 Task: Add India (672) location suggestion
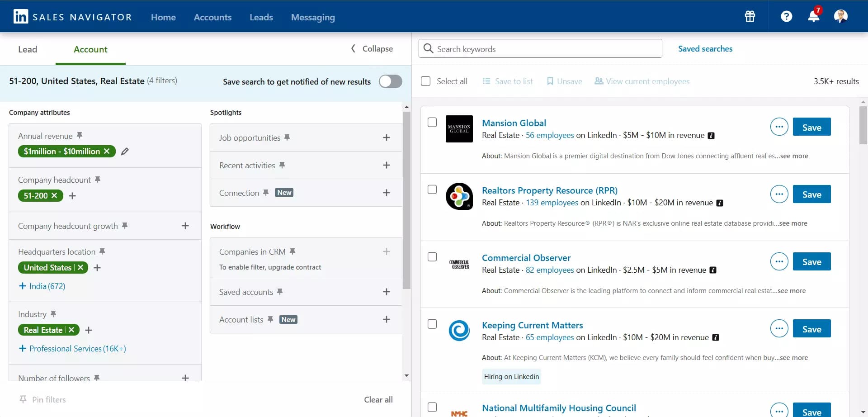pos(42,286)
